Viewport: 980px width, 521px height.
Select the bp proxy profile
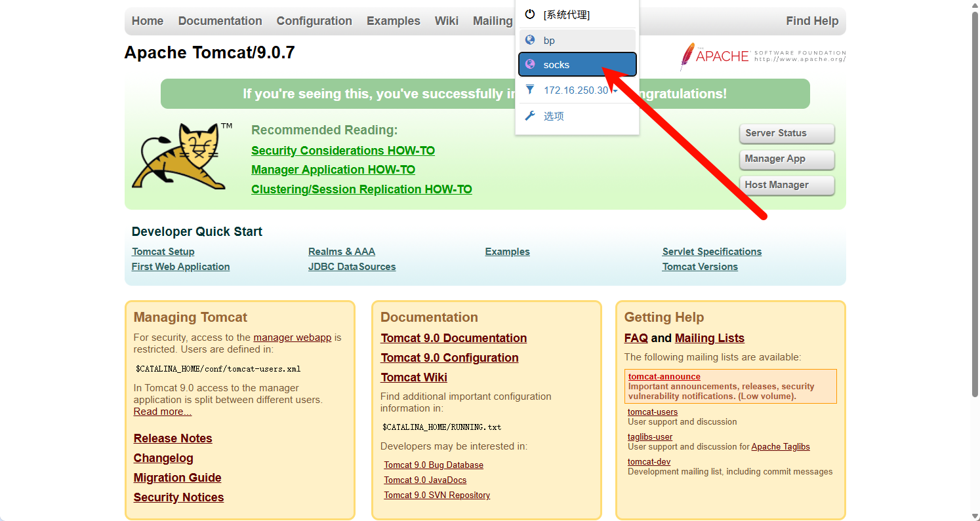577,40
